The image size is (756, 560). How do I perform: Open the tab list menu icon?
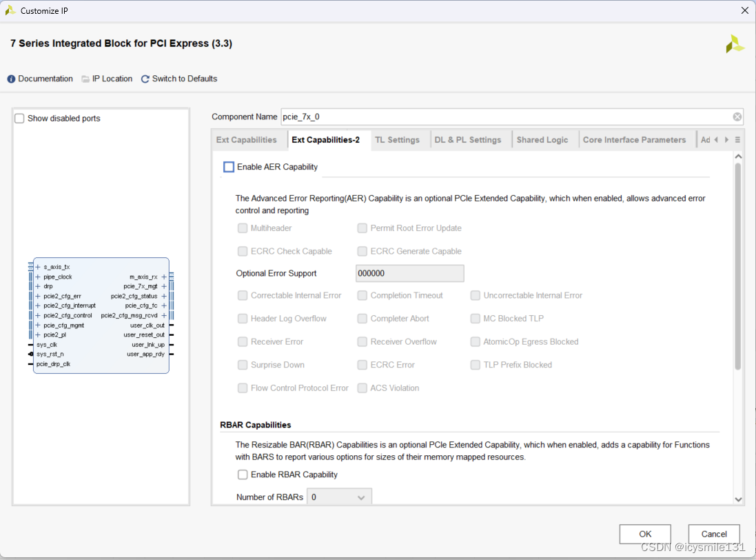(x=737, y=140)
